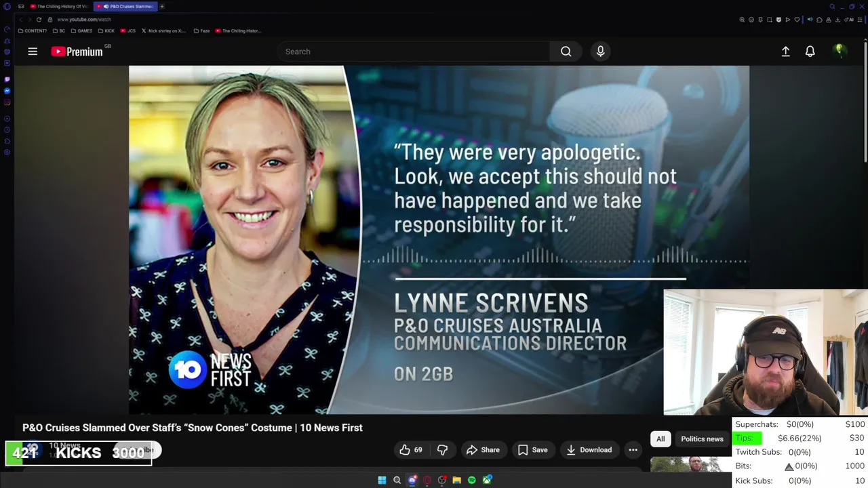Image resolution: width=868 pixels, height=488 pixels.
Task: Download the P&O Cruises video
Action: click(589, 450)
